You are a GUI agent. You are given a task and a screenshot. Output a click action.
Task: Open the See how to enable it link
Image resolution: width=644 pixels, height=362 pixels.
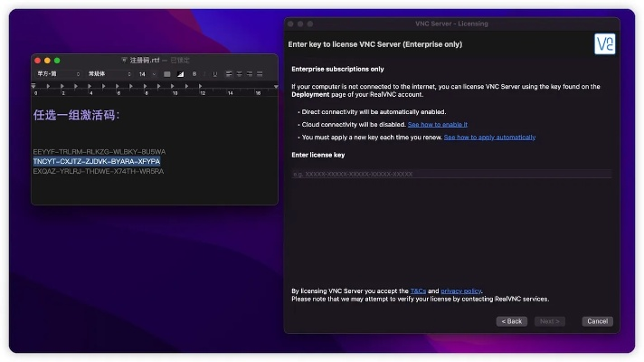pyautogui.click(x=438, y=125)
